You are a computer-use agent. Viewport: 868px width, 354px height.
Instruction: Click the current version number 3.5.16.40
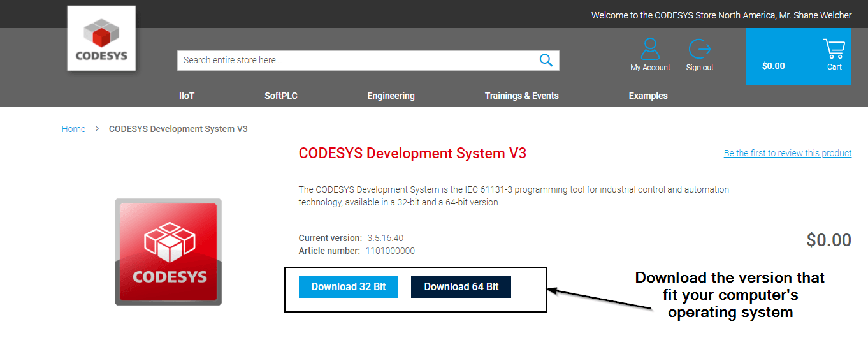385,238
